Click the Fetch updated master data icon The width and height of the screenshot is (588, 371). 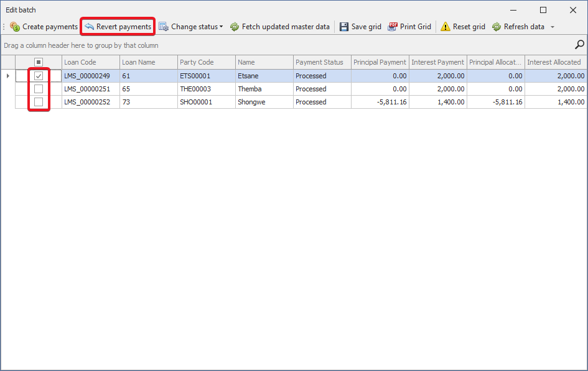coord(235,27)
